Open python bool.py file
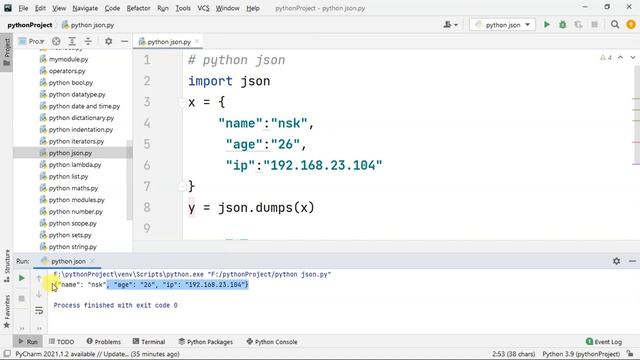 click(x=71, y=82)
